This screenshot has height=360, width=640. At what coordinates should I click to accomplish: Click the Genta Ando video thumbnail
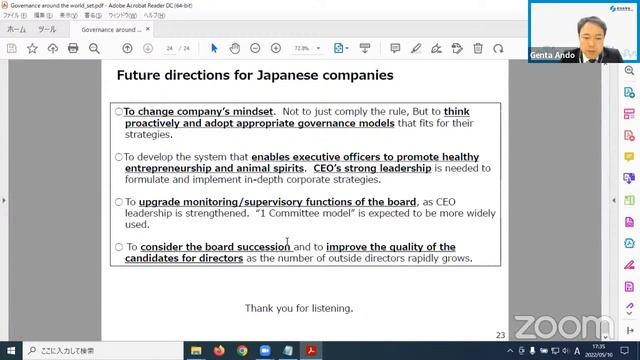(x=584, y=32)
